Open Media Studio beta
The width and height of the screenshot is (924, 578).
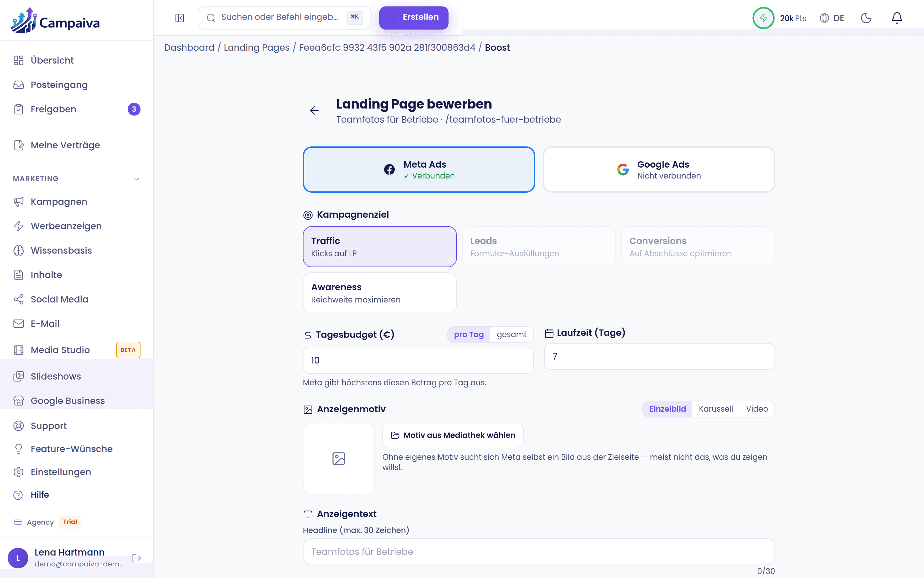pos(77,350)
